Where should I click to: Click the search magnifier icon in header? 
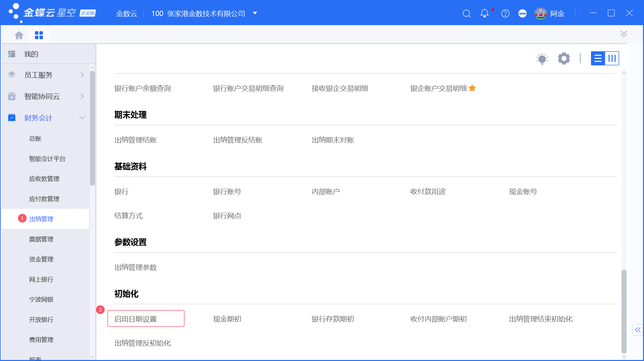pyautogui.click(x=466, y=13)
